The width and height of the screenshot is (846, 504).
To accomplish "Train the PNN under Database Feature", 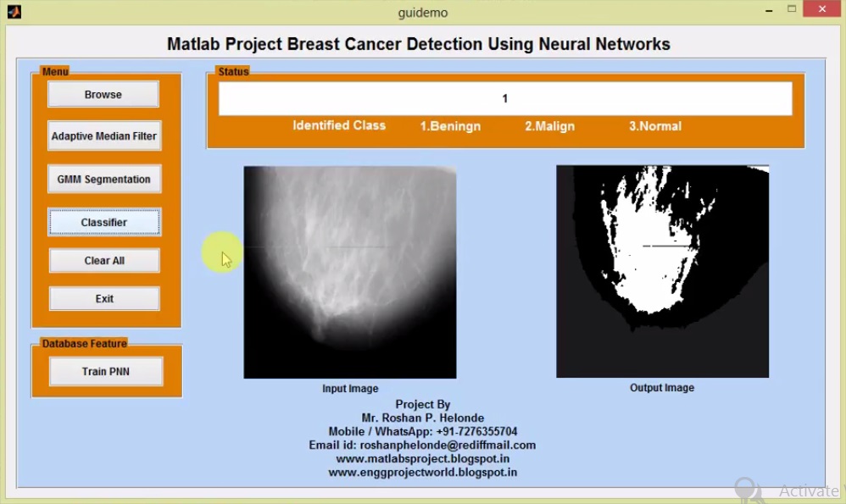I will pos(105,371).
